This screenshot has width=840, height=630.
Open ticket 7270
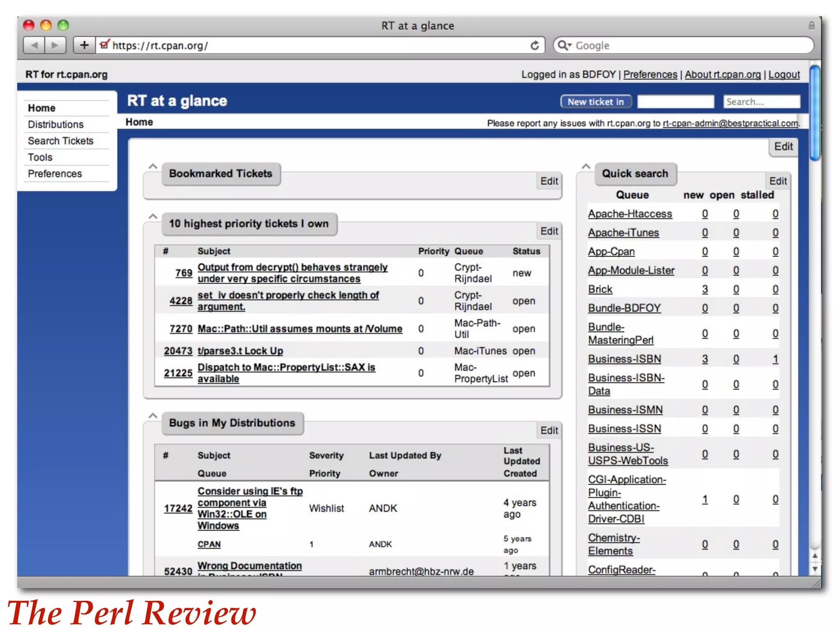pos(181,329)
